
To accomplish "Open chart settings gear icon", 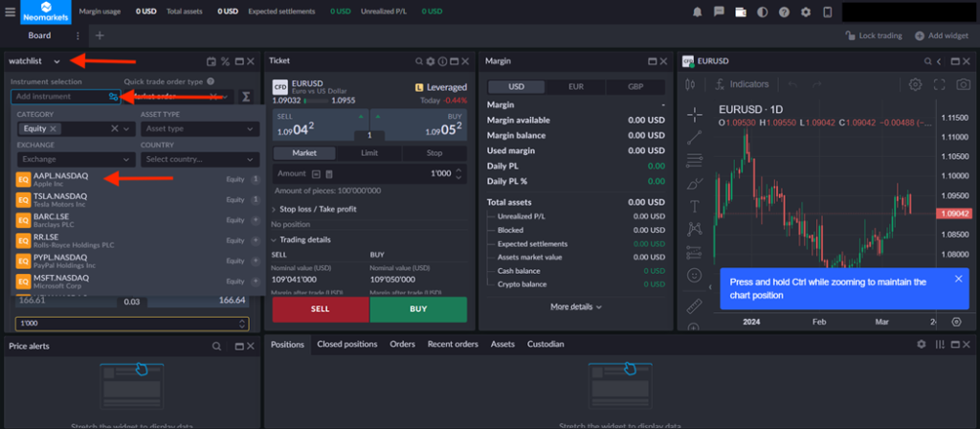I will [x=916, y=84].
